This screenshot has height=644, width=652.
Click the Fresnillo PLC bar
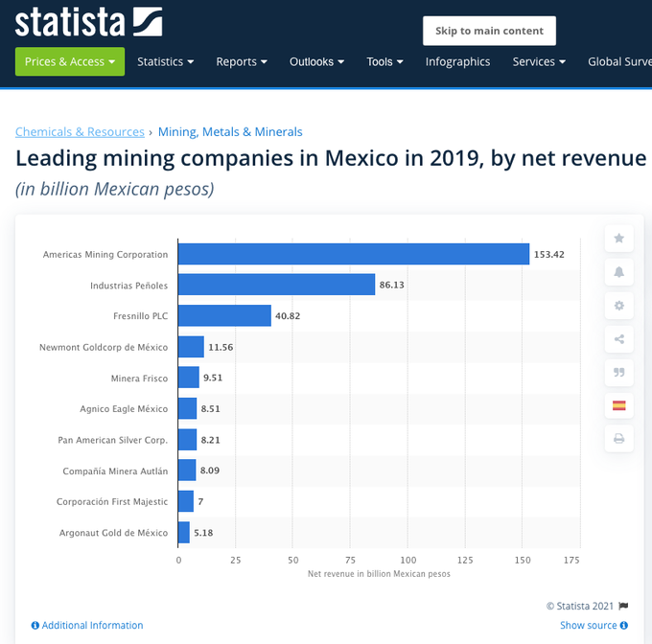[224, 315]
